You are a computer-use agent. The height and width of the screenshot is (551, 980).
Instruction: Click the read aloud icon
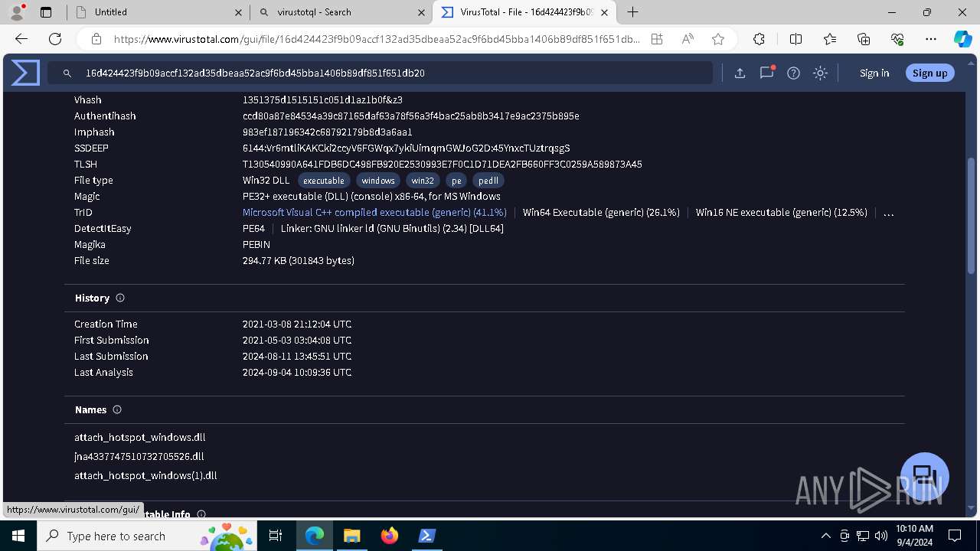pyautogui.click(x=688, y=39)
